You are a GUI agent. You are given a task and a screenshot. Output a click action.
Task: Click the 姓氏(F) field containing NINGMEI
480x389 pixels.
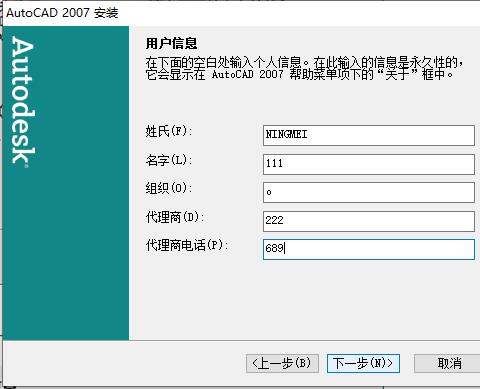click(x=369, y=135)
